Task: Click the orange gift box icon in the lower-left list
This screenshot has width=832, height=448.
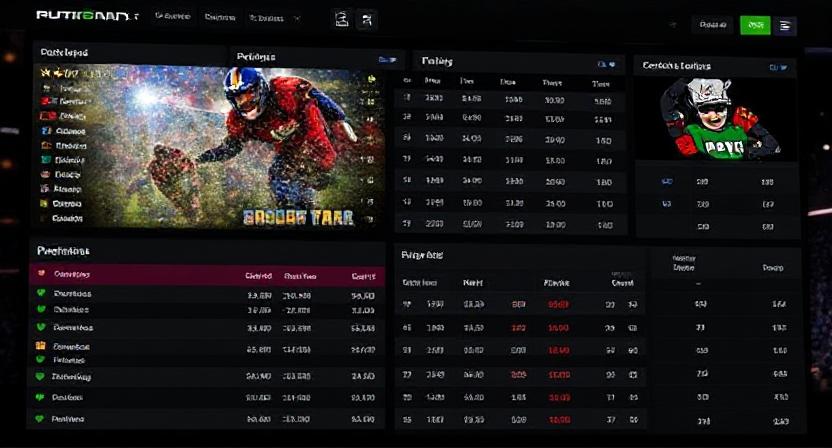Action: click(40, 346)
